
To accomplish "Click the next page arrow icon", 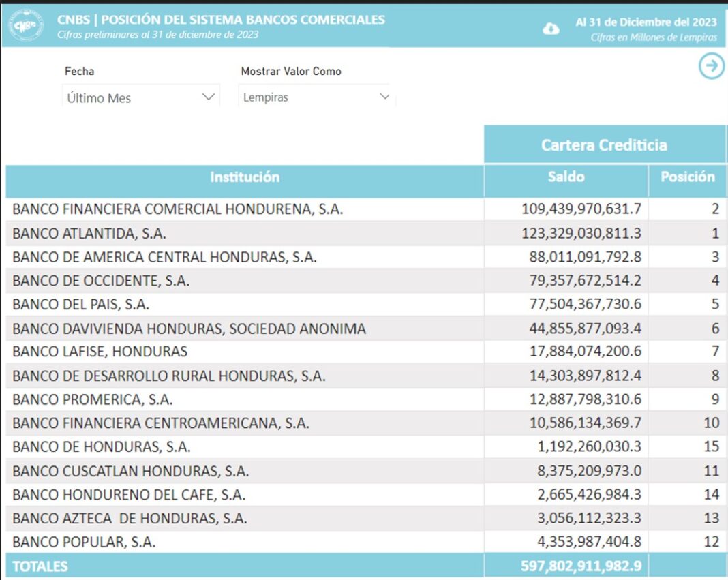I will point(712,66).
